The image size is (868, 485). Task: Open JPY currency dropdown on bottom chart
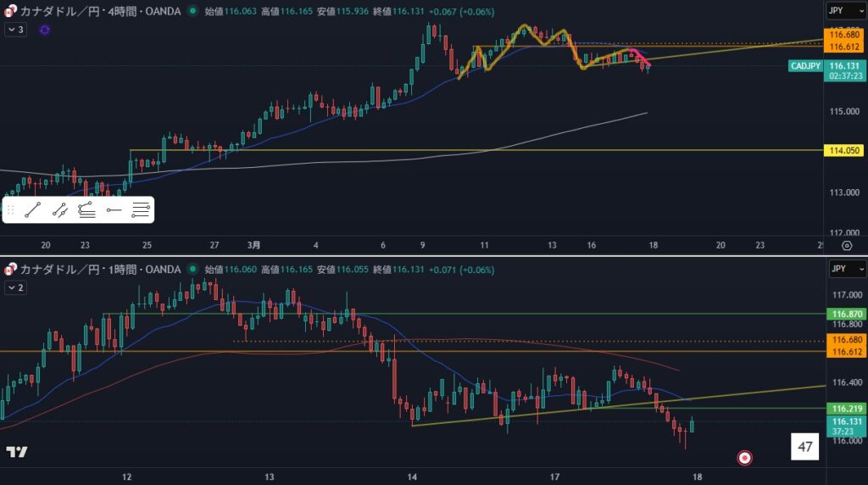coord(845,269)
